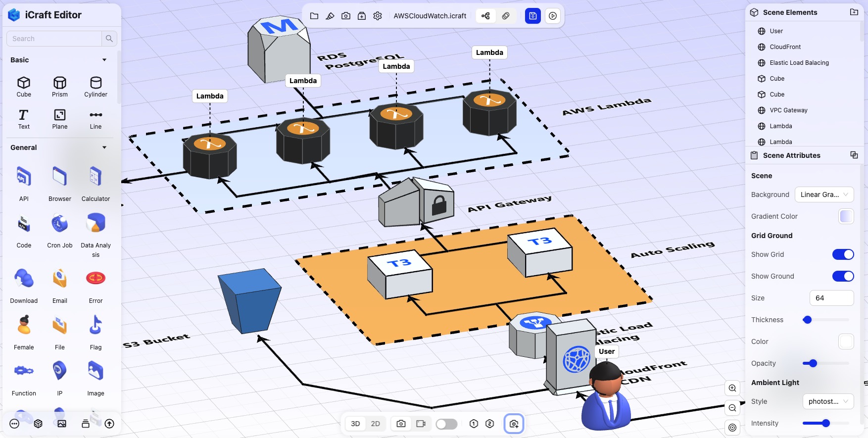The width and height of the screenshot is (868, 438).
Task: Toggle Show Grid switch
Action: (843, 254)
